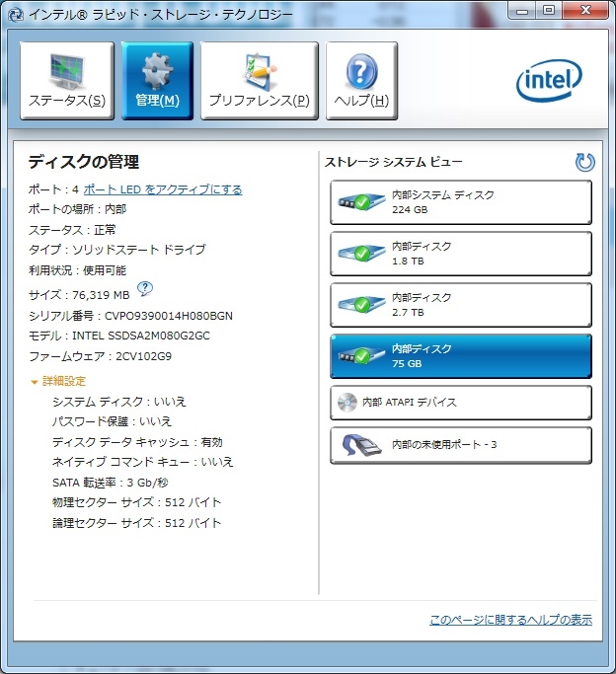Click the disk icon of 2.7 TB disk
The height and width of the screenshot is (674, 616).
[x=361, y=304]
